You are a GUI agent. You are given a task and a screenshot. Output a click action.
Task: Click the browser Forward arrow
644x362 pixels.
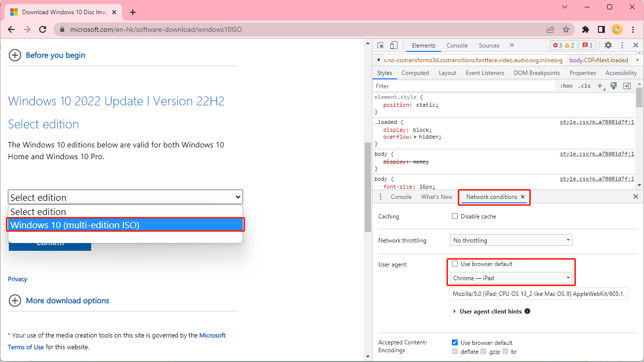click(27, 29)
